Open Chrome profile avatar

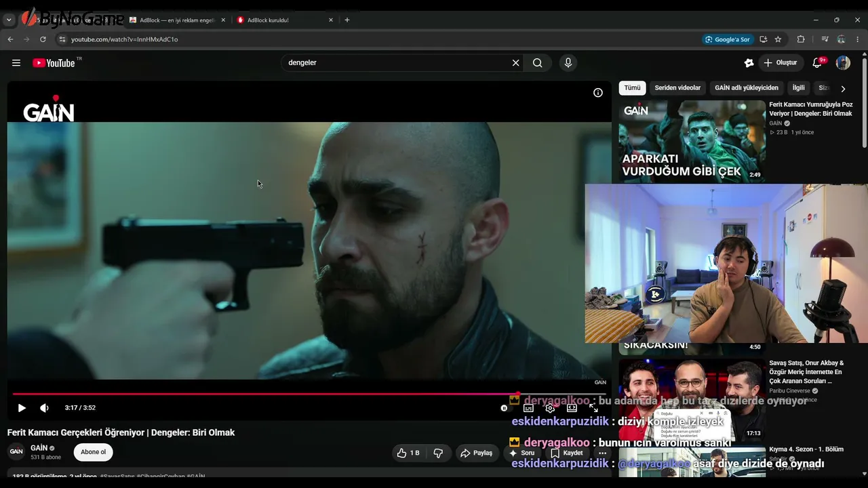coord(842,39)
